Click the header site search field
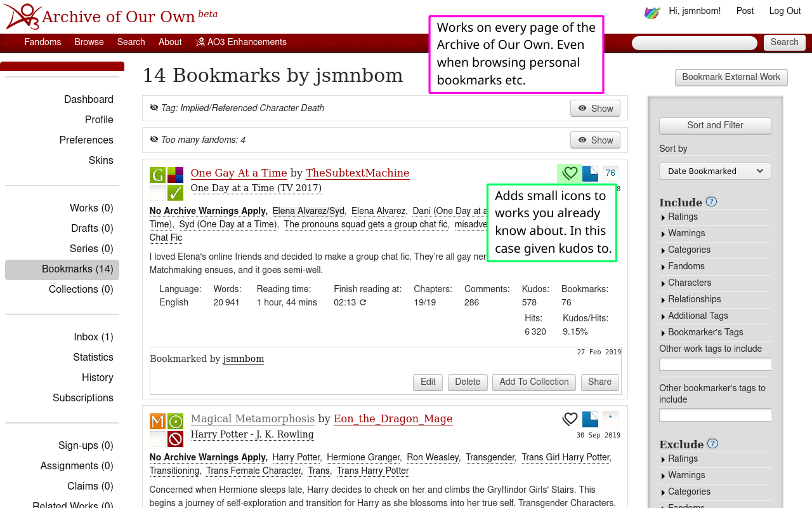The image size is (812, 508). (695, 43)
